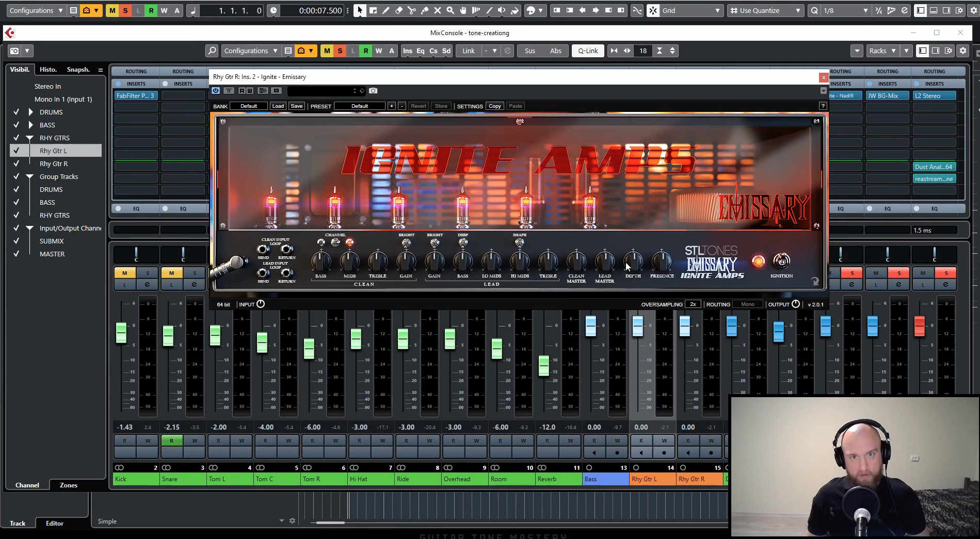Expand the DRUMS folder in visibility list
The width and height of the screenshot is (980, 539).
(30, 112)
